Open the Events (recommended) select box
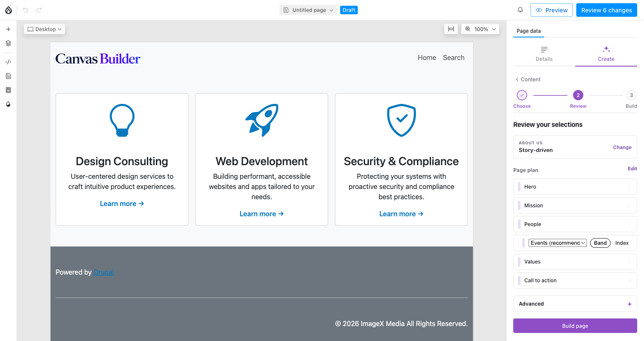This screenshot has width=644, height=341. 558,243
